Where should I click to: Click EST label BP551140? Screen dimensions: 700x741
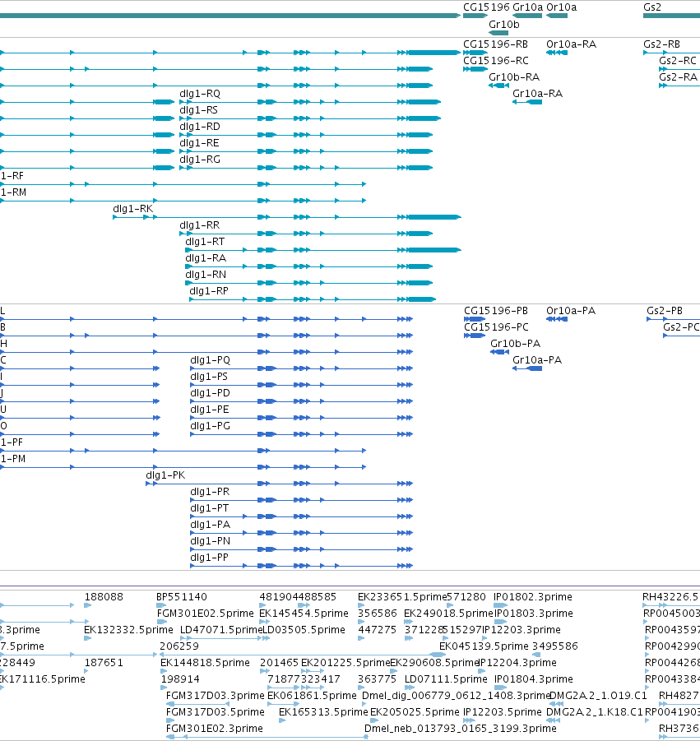(182, 597)
